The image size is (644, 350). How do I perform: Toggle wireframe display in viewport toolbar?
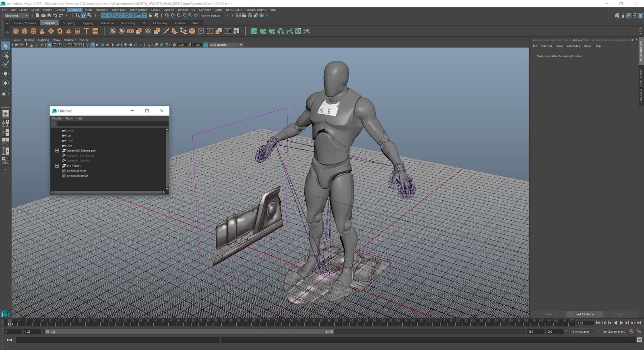coord(87,45)
